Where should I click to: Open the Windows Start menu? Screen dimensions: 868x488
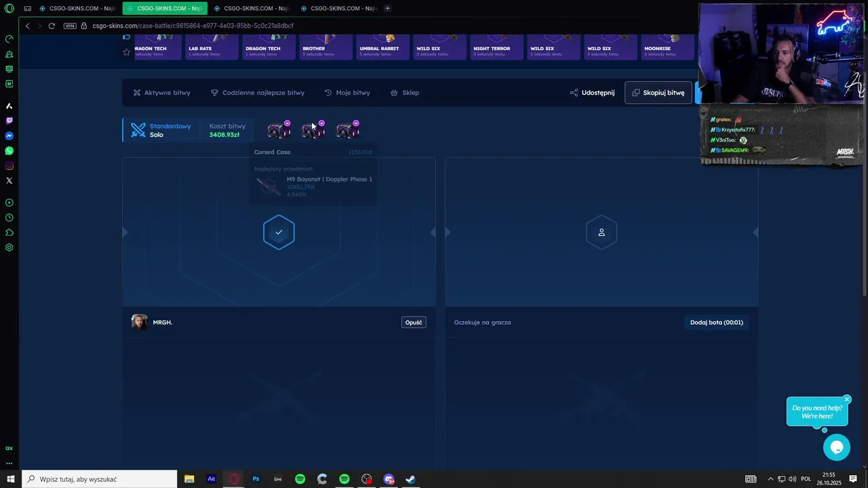coord(11,479)
